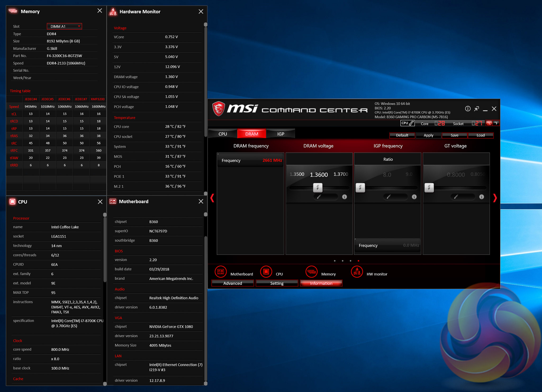Go to previous page with left red arrow
Screen dimensions: 542x392
[212, 198]
